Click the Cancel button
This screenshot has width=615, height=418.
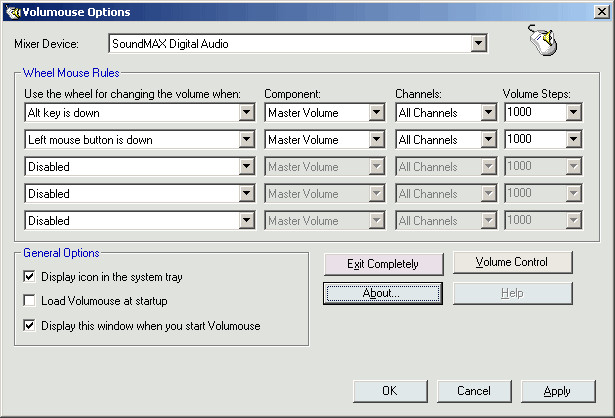click(474, 391)
